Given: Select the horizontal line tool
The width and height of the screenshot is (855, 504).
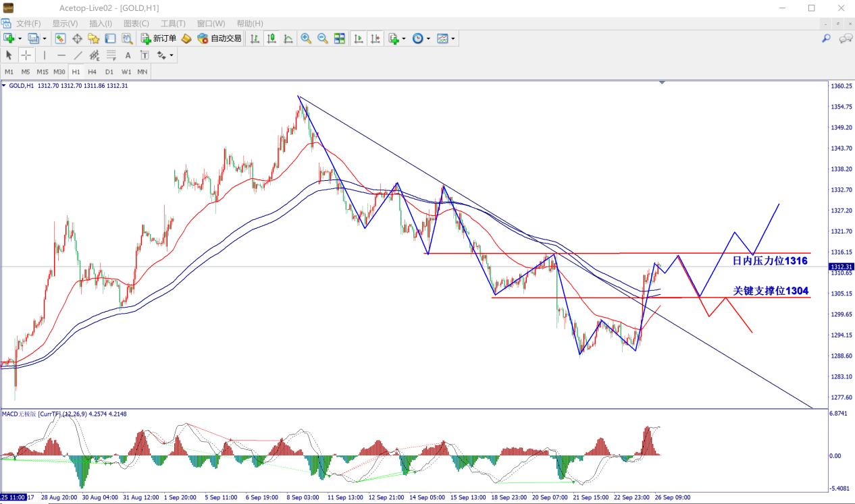Looking at the screenshot, I should pos(61,55).
